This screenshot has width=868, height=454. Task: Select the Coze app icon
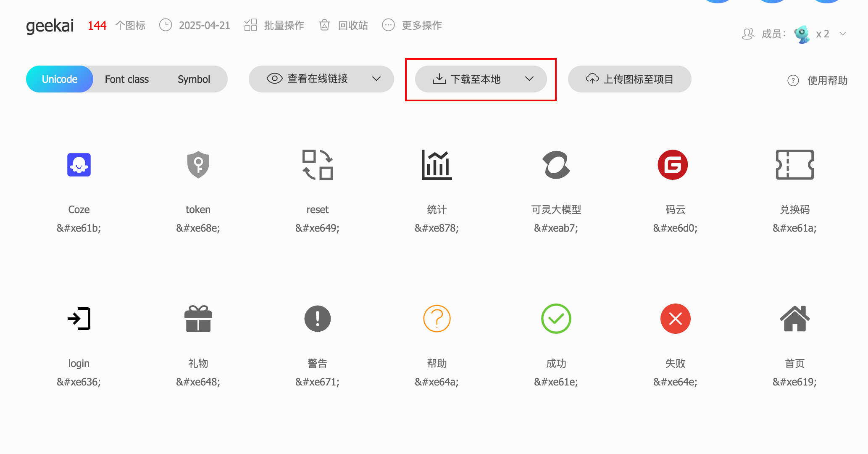click(x=79, y=165)
